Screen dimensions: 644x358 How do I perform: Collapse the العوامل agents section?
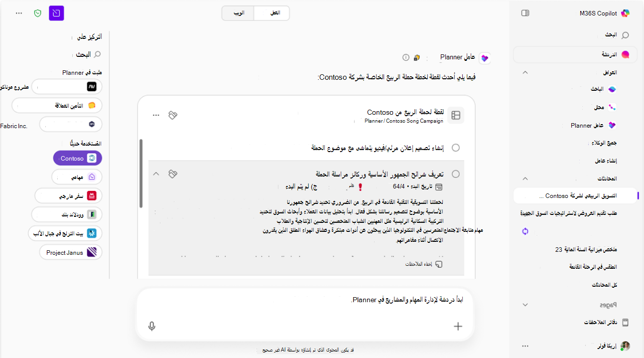pyautogui.click(x=525, y=72)
